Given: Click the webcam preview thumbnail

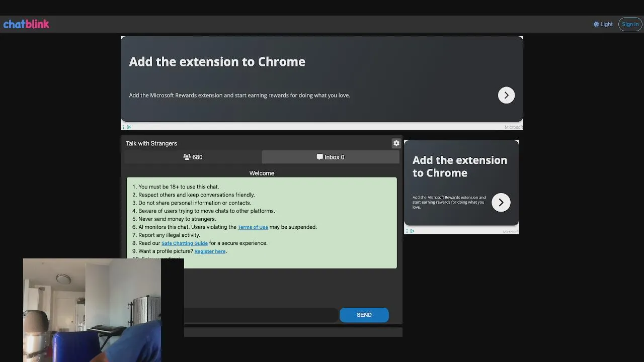Looking at the screenshot, I should point(92,310).
